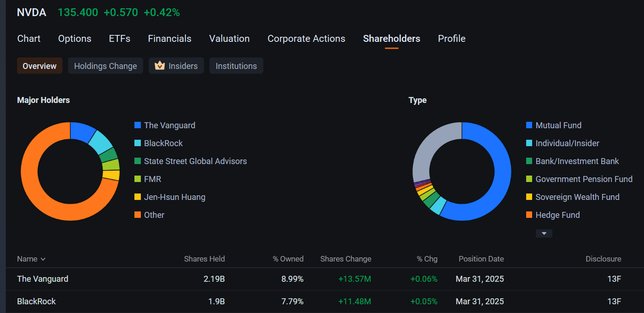The height and width of the screenshot is (313, 644).
Task: Click the Mutual Fund legend label
Action: pyautogui.click(x=558, y=125)
